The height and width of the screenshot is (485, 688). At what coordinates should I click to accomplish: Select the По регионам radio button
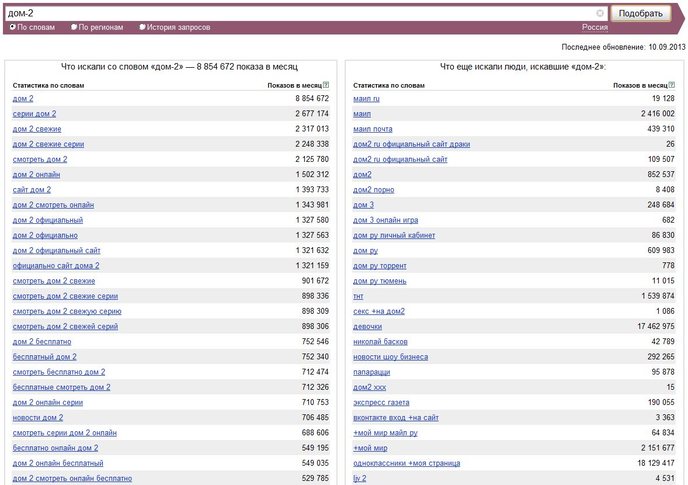tap(74, 27)
